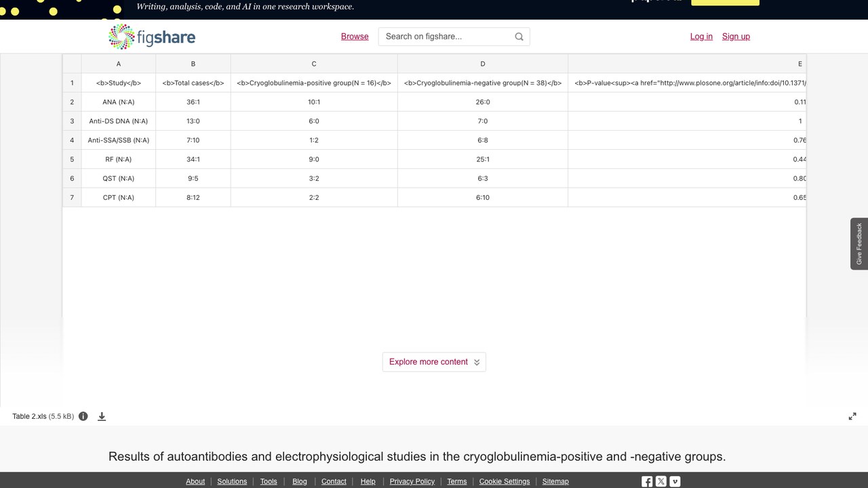Click the 26:0 cell in column D
Viewport: 868px width, 488px height.
483,102
